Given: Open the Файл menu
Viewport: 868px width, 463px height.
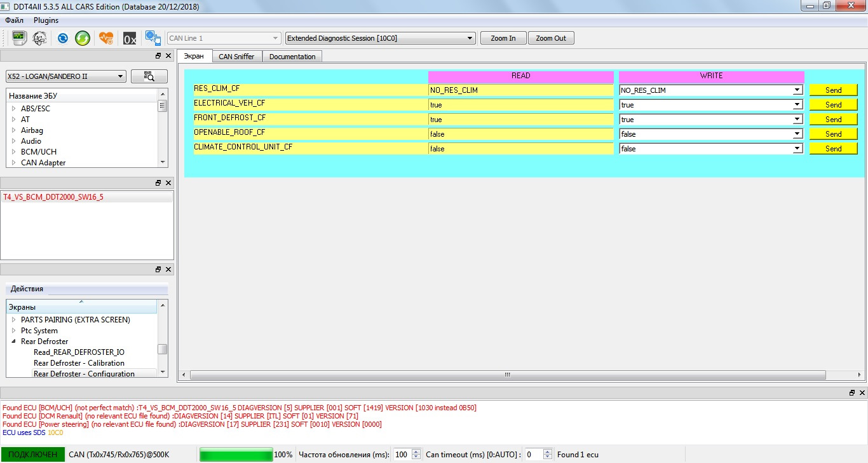Looking at the screenshot, I should 14,20.
